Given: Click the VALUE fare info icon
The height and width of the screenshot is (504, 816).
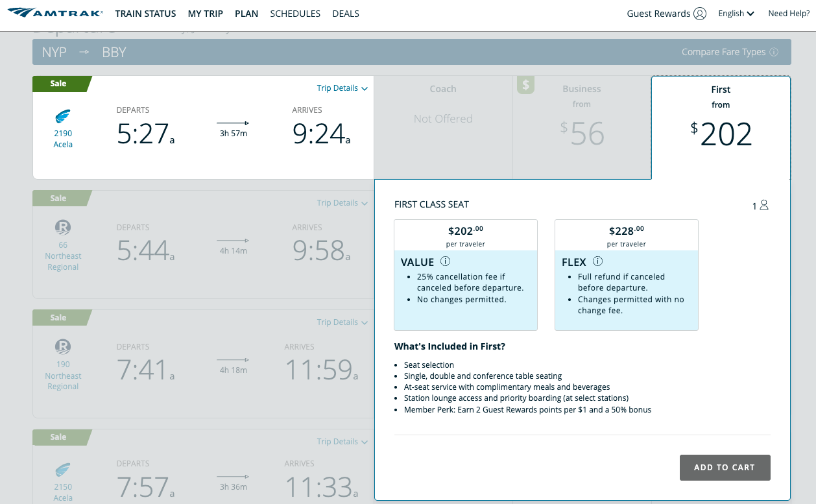Looking at the screenshot, I should pyautogui.click(x=445, y=261).
